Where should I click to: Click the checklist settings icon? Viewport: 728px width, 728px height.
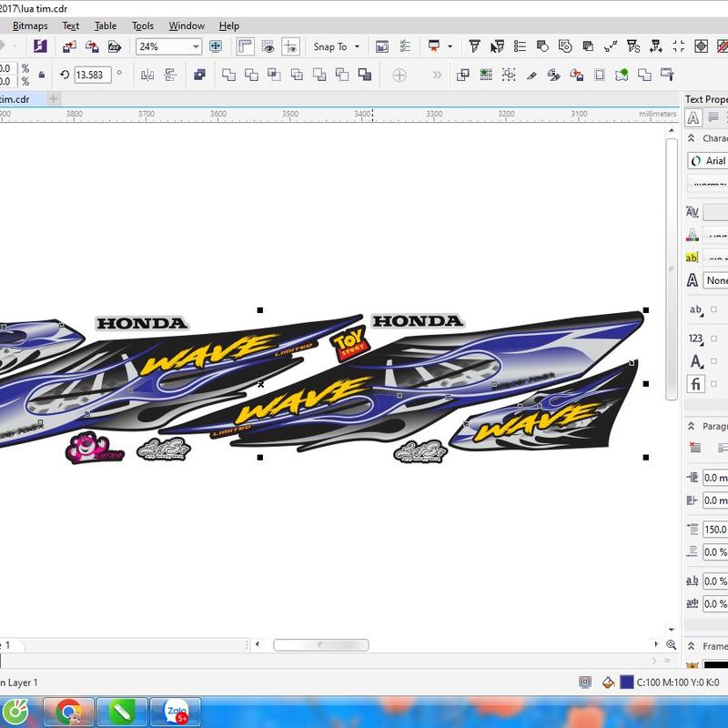(x=405, y=46)
